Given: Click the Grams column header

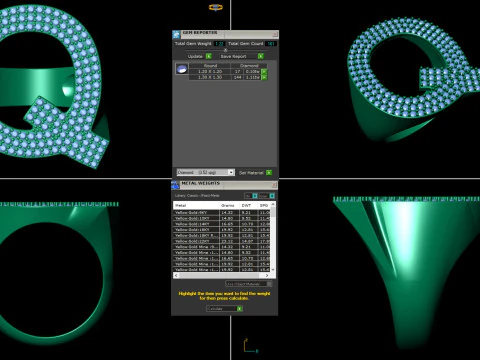Looking at the screenshot, I should tap(229, 205).
